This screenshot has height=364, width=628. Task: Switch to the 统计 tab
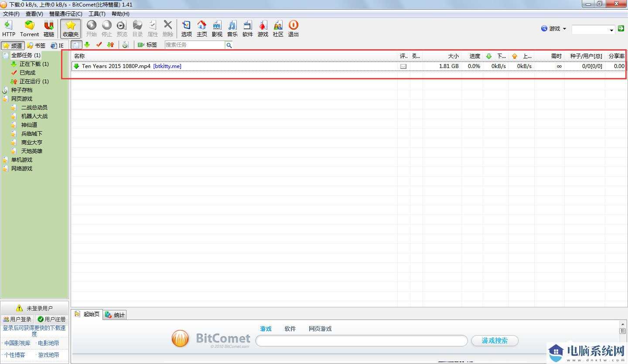(115, 315)
